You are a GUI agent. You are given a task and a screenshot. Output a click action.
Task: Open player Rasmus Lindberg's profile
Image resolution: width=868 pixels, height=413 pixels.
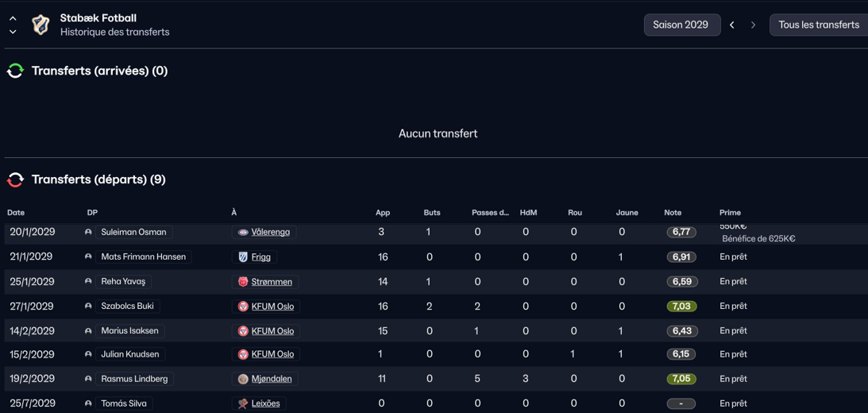(x=134, y=380)
